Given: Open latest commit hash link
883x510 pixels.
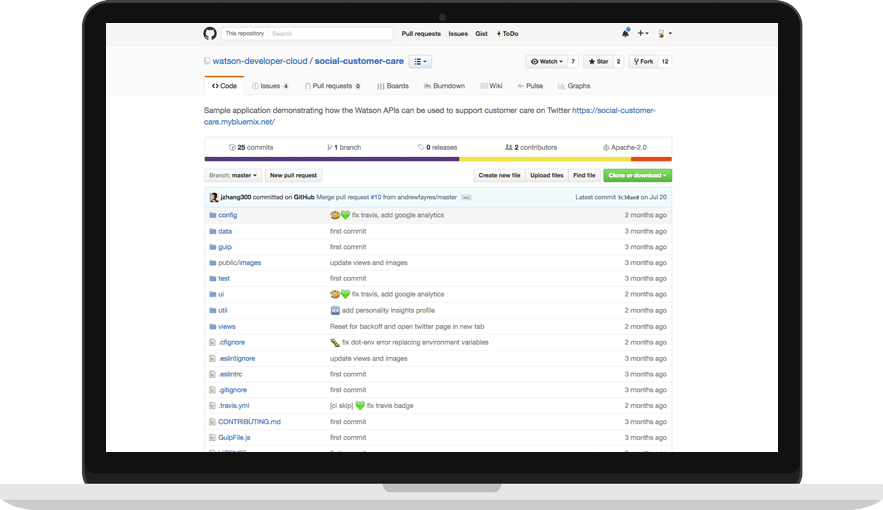Looking at the screenshot, I should pyautogui.click(x=628, y=198).
